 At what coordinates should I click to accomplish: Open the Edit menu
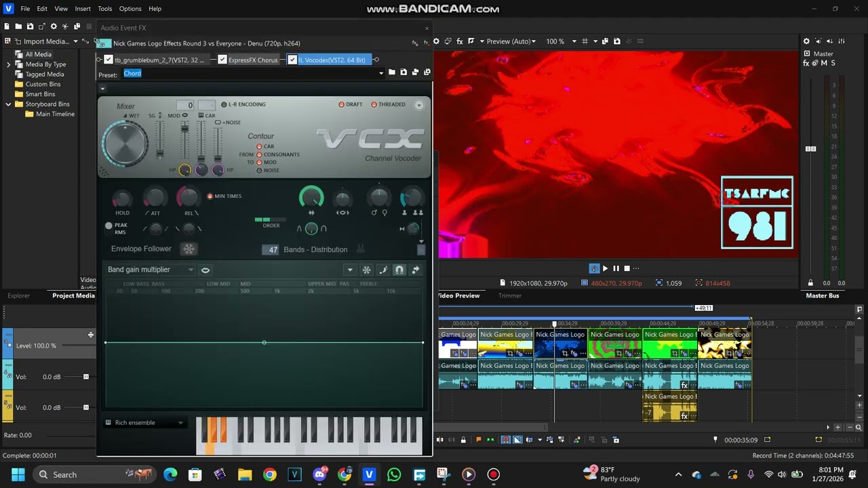pos(42,9)
